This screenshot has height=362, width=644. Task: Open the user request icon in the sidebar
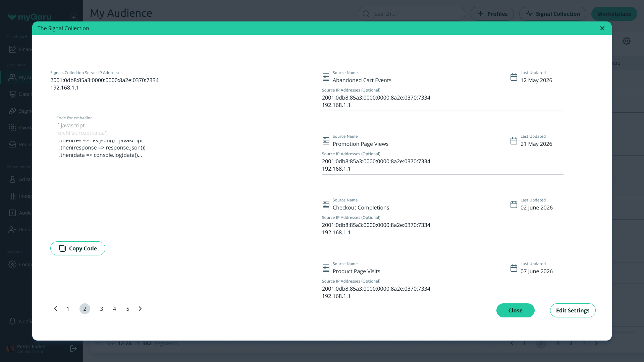click(x=12, y=230)
